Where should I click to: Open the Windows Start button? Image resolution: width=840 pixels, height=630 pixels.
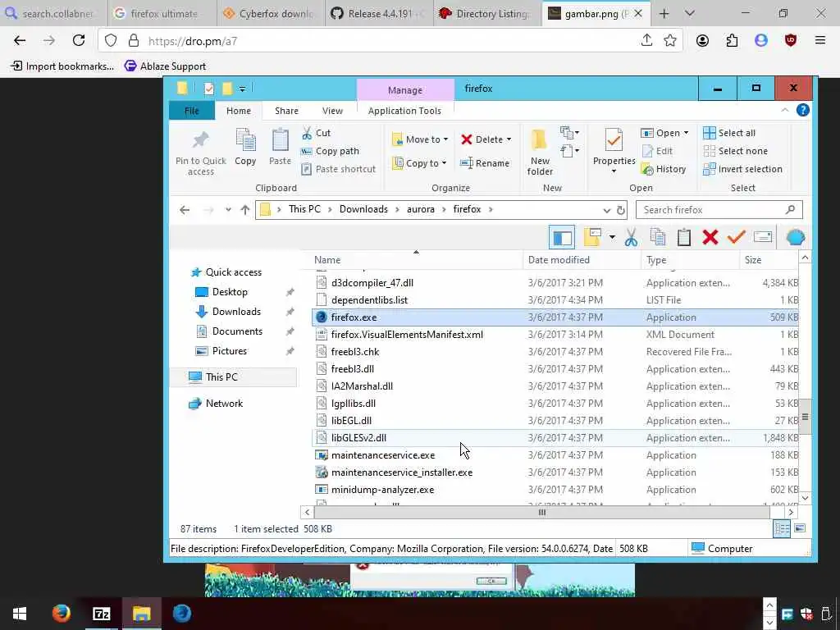(20, 614)
